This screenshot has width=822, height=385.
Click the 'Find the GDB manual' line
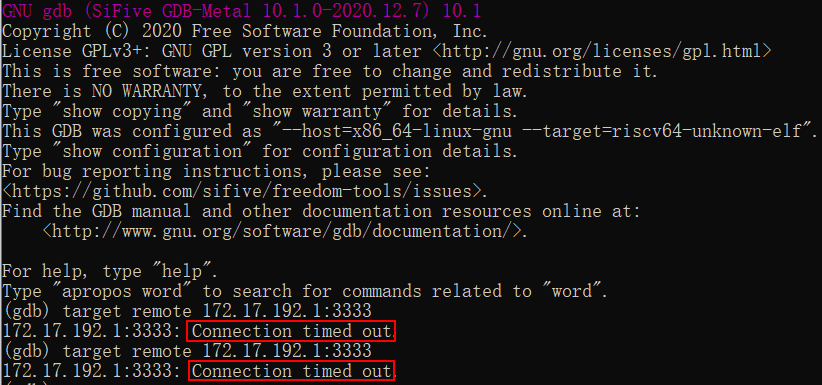[x=321, y=211]
